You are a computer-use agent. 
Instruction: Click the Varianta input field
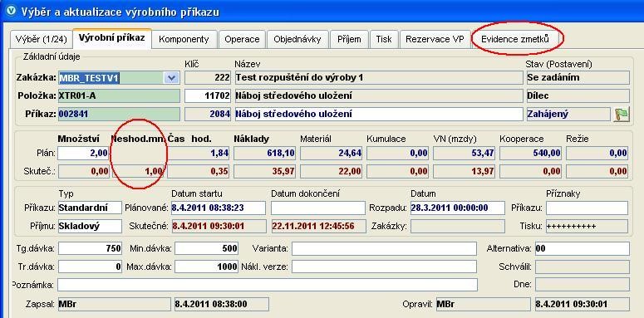(384, 248)
